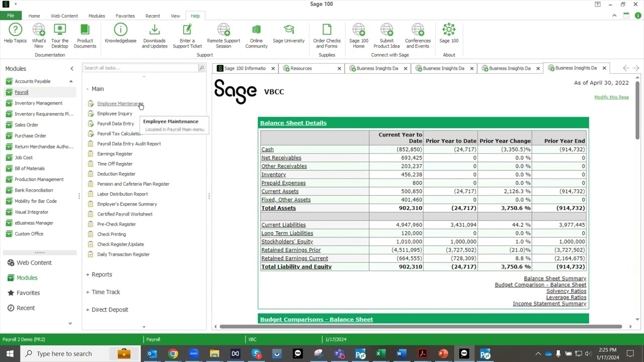Open Conferences and Events
Image resolution: width=644 pixels, height=362 pixels.
click(x=418, y=36)
